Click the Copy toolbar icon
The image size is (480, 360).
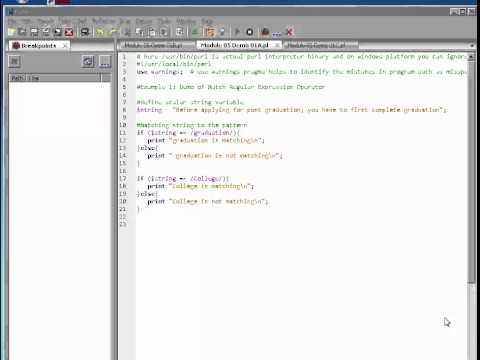tap(140, 32)
